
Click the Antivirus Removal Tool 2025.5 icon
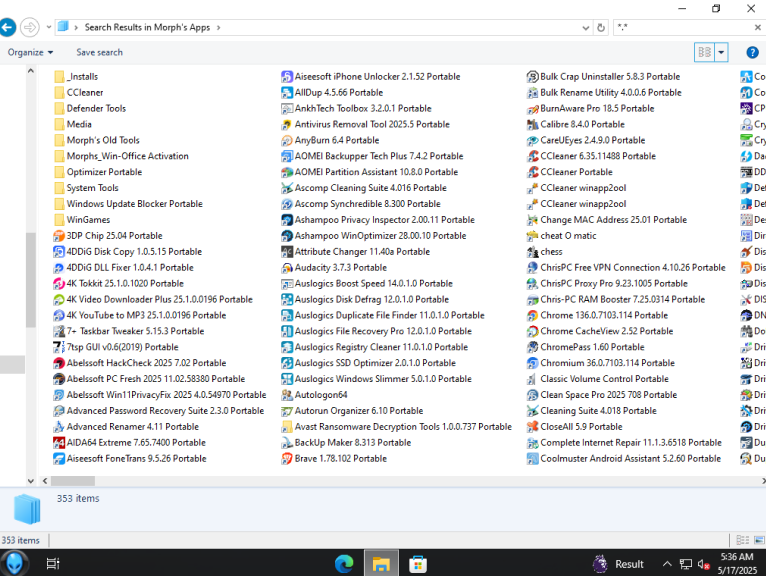[287, 125]
